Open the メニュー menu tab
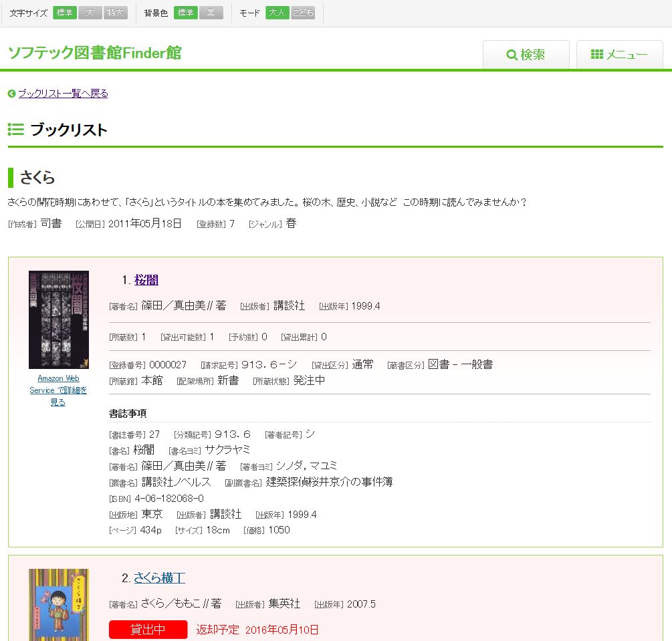The width and height of the screenshot is (672, 641). pyautogui.click(x=620, y=55)
